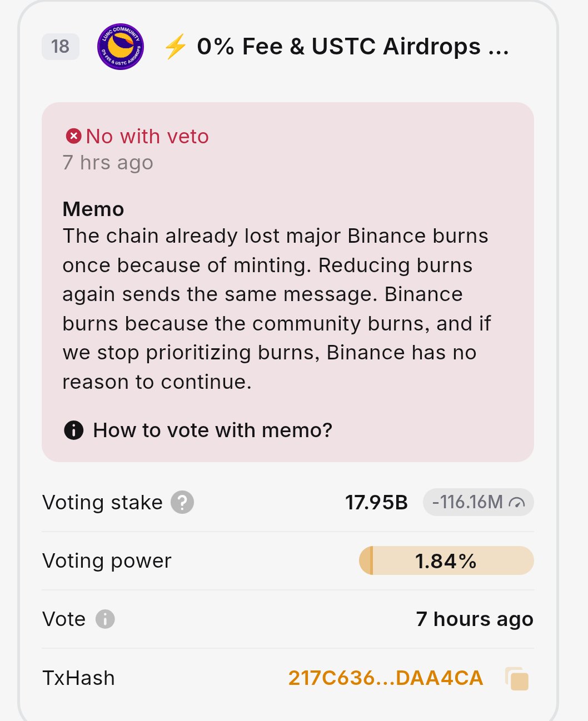Click the info icon beside memo help
This screenshot has height=721, width=588.
pyautogui.click(x=74, y=430)
